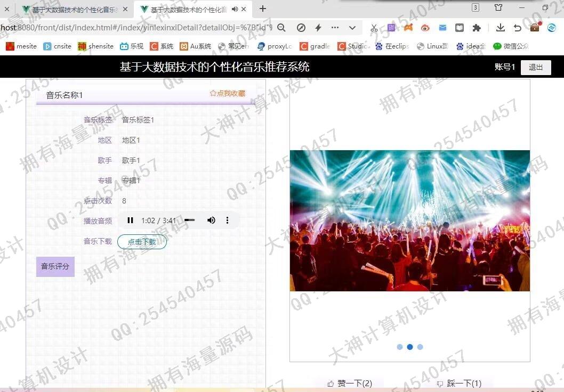This screenshot has height=392, width=564.
Task: Click 踩一下(1) dislike button
Action: [459, 383]
